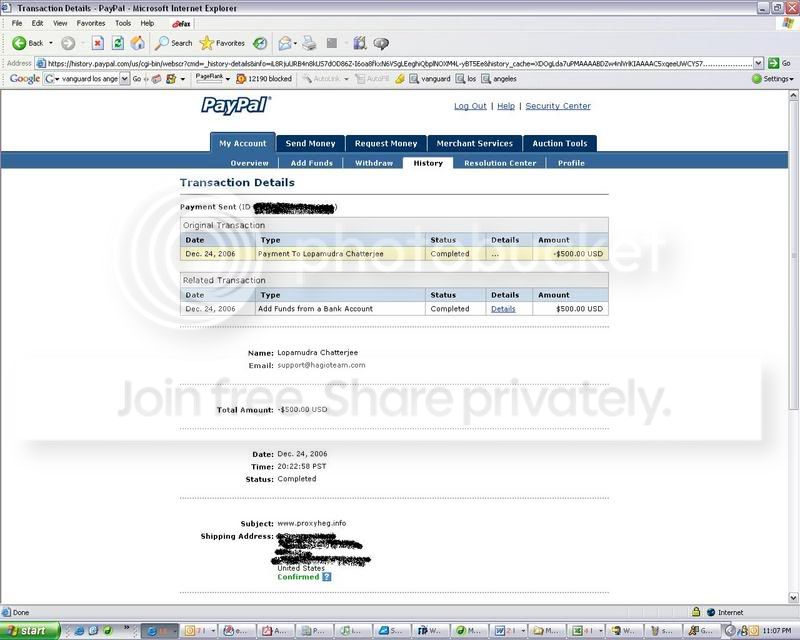Image resolution: width=800 pixels, height=640 pixels.
Task: Go to the Home page icon
Action: (x=138, y=43)
